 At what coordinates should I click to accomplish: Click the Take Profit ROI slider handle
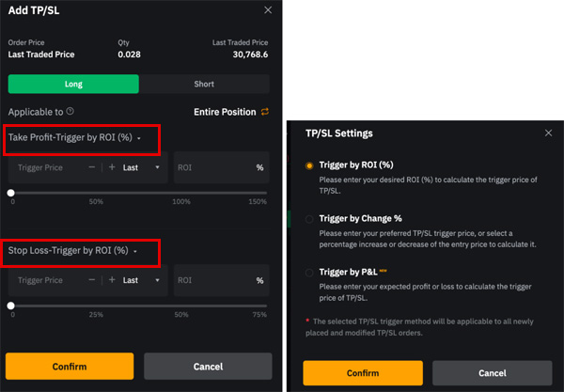[10, 193]
